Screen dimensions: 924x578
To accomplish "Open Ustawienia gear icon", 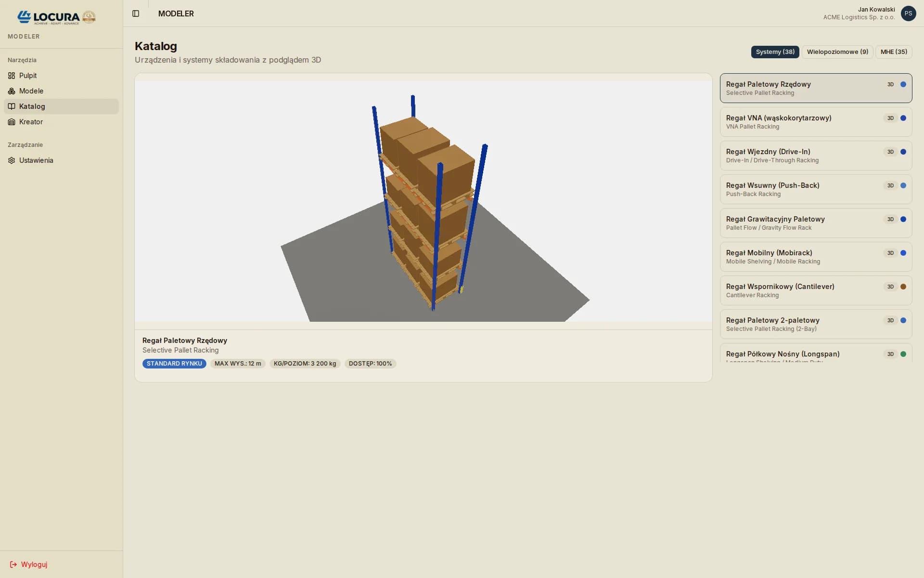I will [x=12, y=160].
